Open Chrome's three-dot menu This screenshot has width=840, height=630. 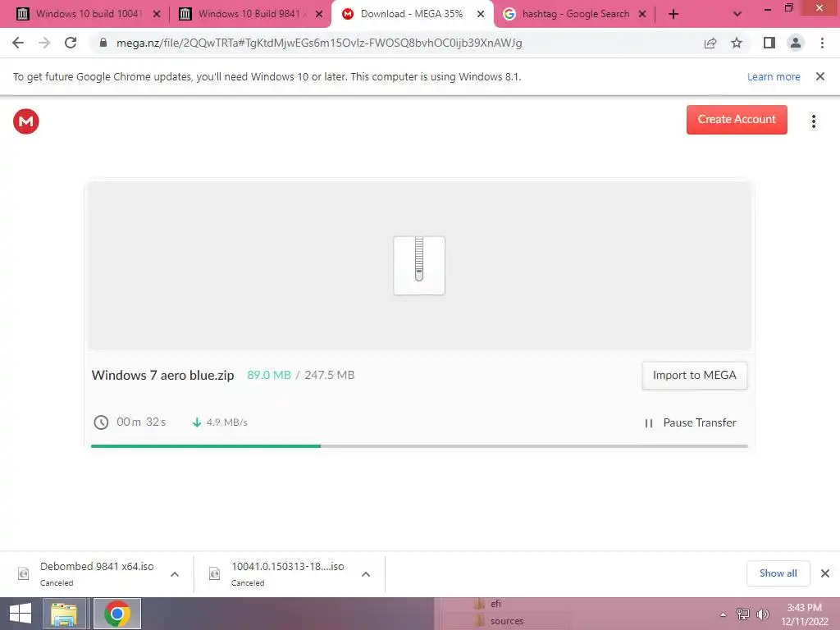[x=822, y=43]
